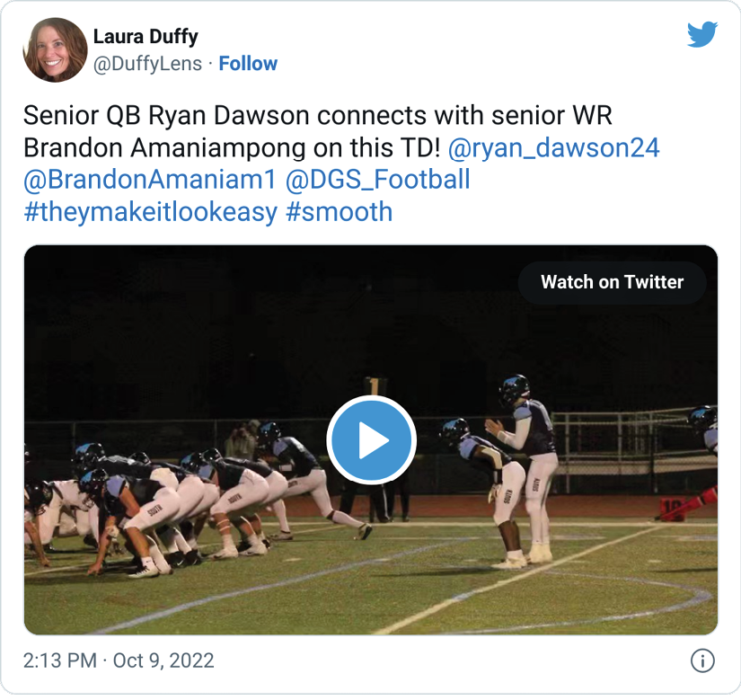Open the Laura Duffy display name

tap(146, 37)
